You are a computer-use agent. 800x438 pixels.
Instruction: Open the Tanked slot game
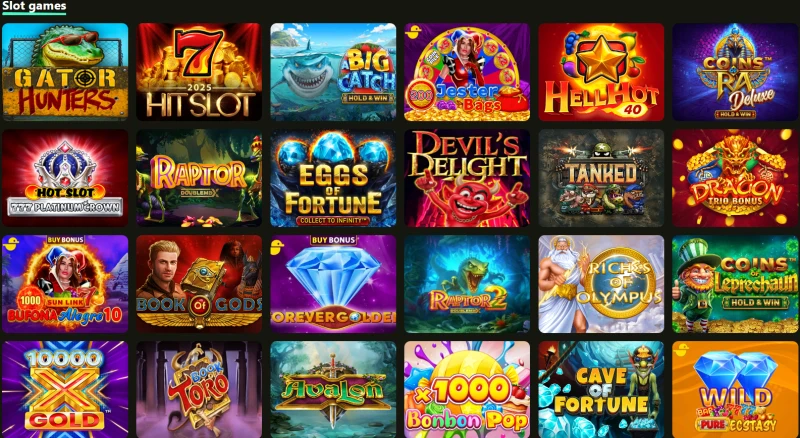click(x=601, y=178)
